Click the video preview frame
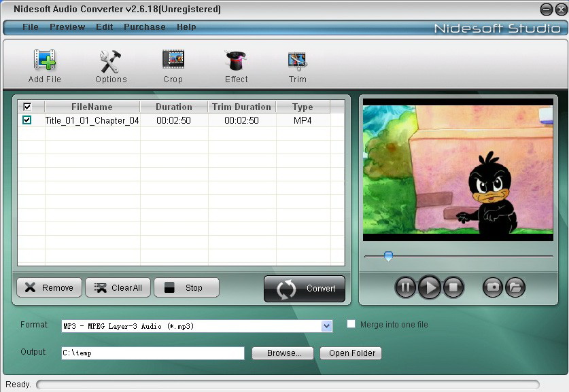This screenshot has height=392, width=569. click(458, 170)
